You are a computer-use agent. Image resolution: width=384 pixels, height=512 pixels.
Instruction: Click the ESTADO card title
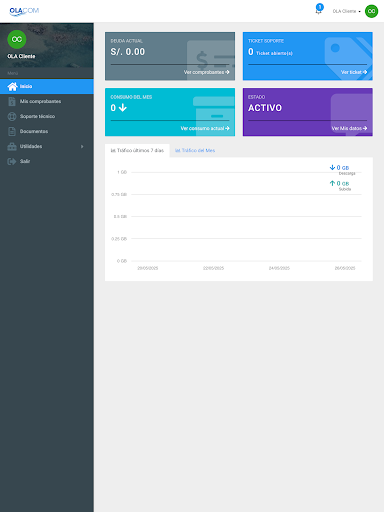pos(256,97)
